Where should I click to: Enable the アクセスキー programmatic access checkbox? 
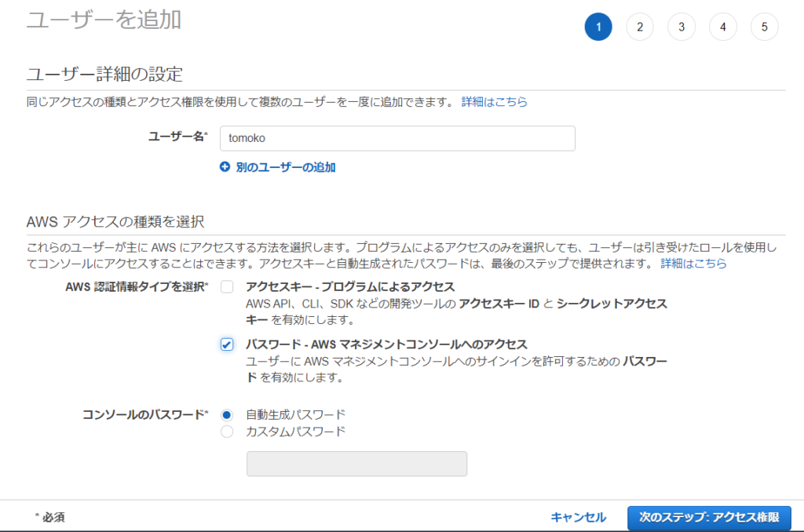(x=227, y=287)
